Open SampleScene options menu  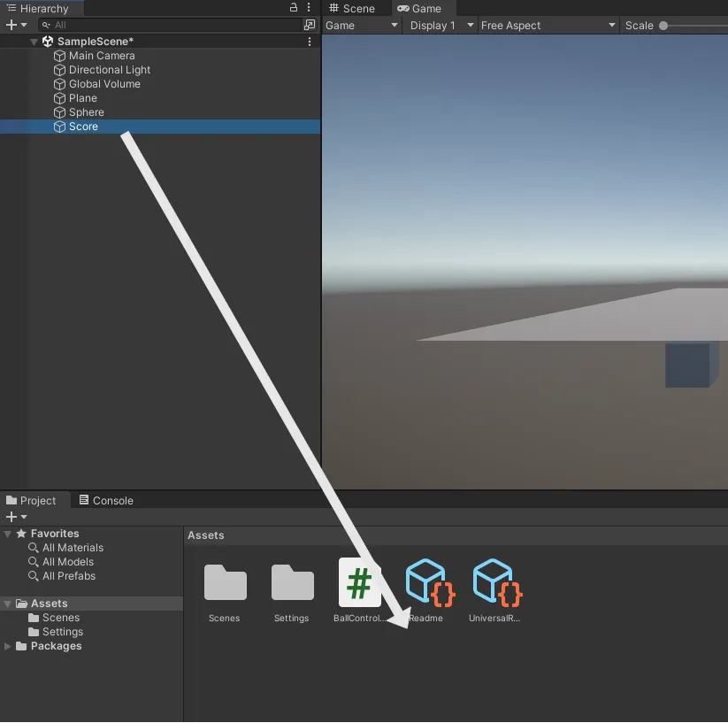[x=309, y=42]
